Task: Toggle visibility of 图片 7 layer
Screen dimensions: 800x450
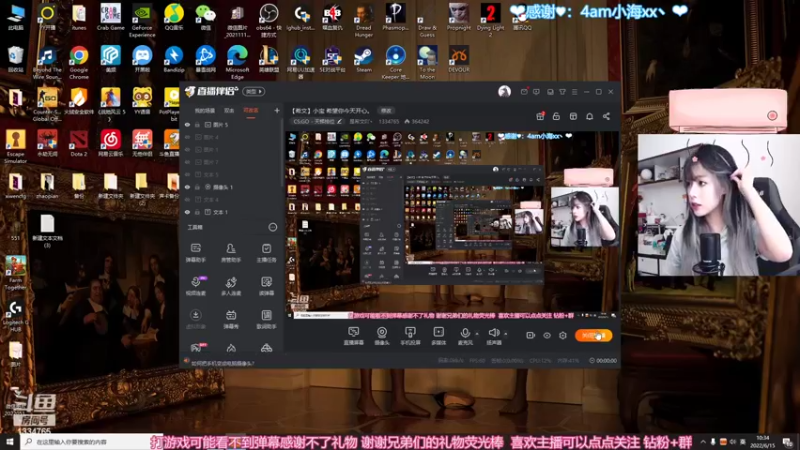Action: [187, 162]
